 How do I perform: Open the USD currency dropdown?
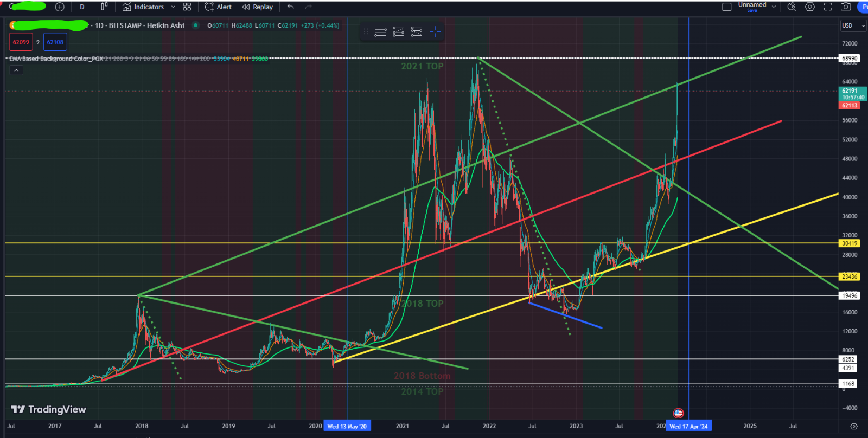(853, 25)
